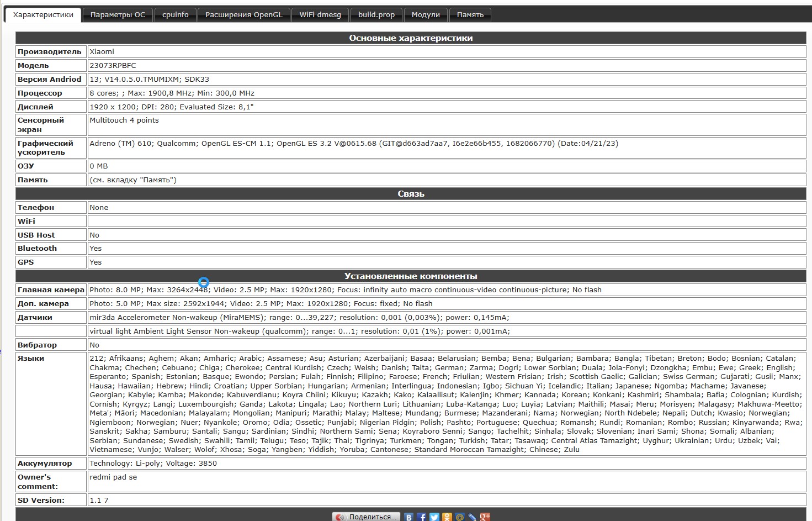
Task: Click battery Technology: Li-poly text
Action: [153, 463]
